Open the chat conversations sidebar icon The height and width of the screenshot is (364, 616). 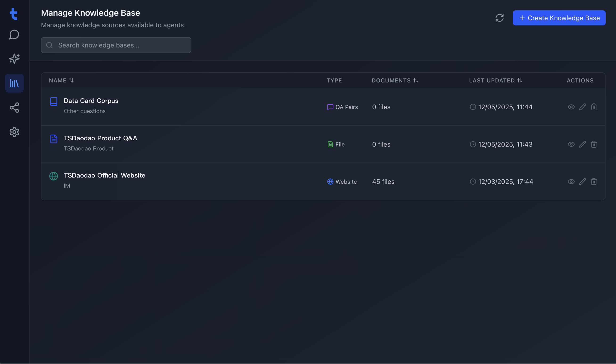pyautogui.click(x=14, y=35)
